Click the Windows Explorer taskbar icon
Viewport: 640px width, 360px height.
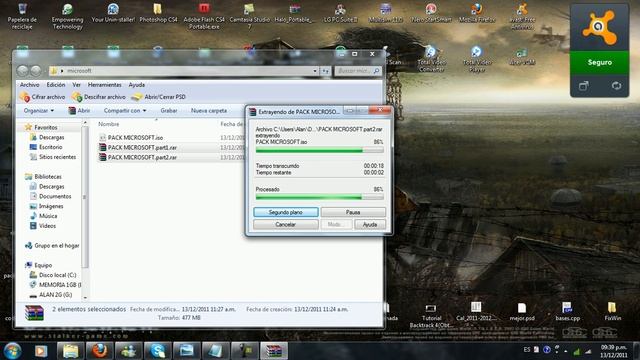[70, 351]
